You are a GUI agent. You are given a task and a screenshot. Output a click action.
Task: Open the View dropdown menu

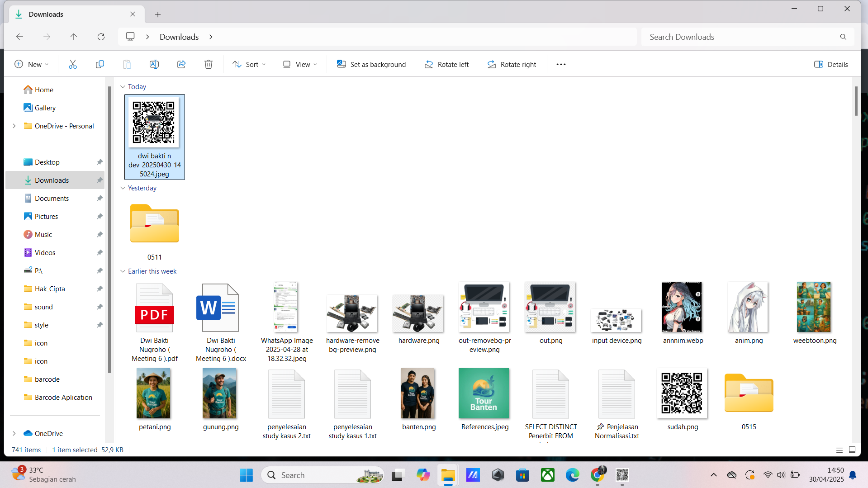pyautogui.click(x=300, y=64)
